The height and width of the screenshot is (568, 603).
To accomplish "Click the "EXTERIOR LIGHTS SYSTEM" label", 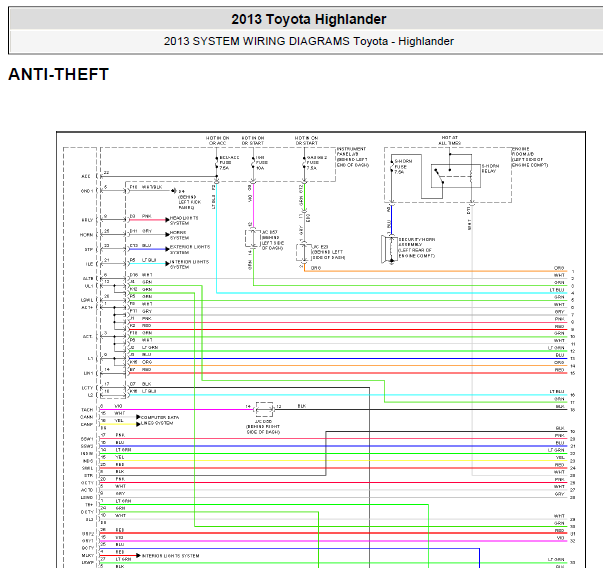I will click(190, 249).
